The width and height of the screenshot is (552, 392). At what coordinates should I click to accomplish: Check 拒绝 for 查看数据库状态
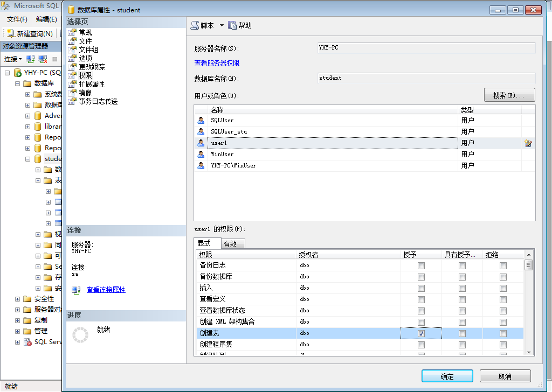pos(503,311)
